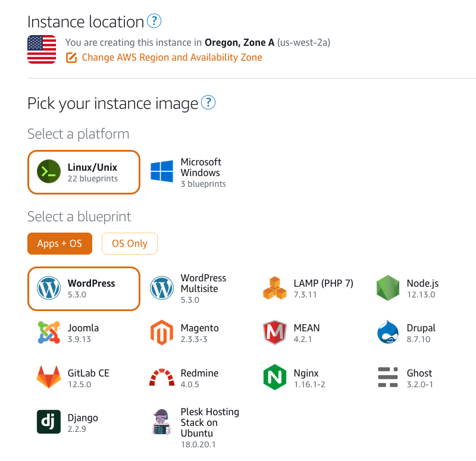This screenshot has height=461, width=476.
Task: Choose the GitLab CE fox icon
Action: (x=49, y=377)
